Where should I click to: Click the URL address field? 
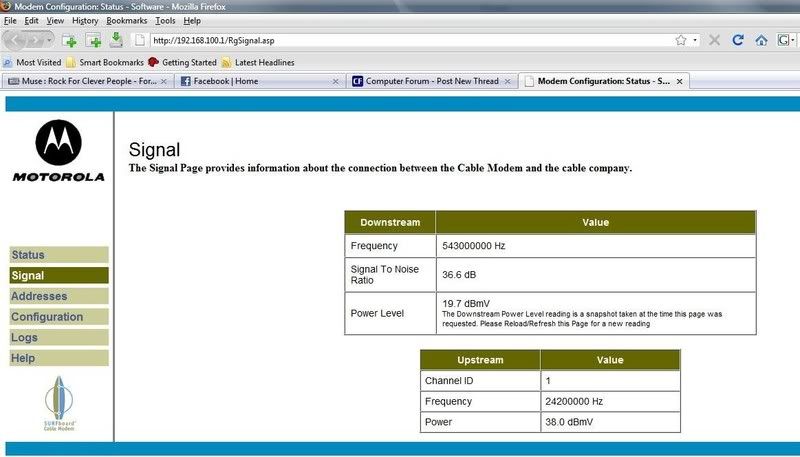(400, 40)
